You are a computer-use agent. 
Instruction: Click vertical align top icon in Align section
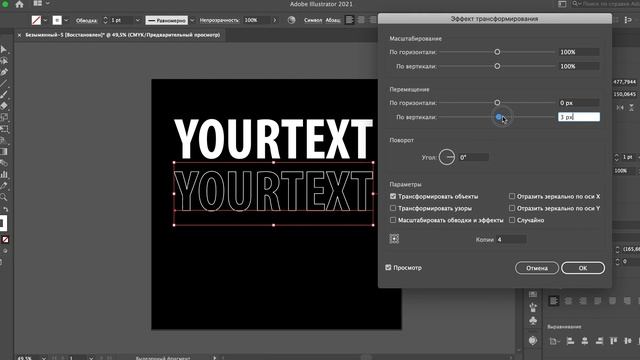click(613, 341)
